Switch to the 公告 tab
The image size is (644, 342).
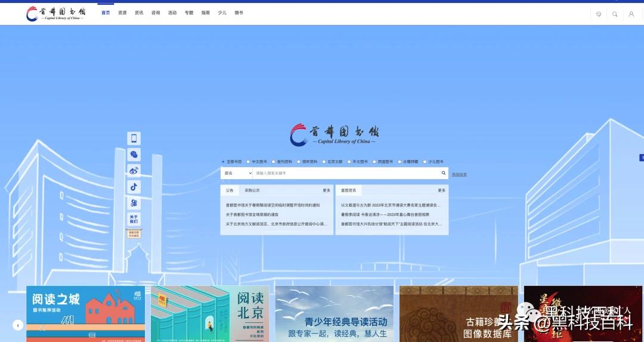pos(230,190)
